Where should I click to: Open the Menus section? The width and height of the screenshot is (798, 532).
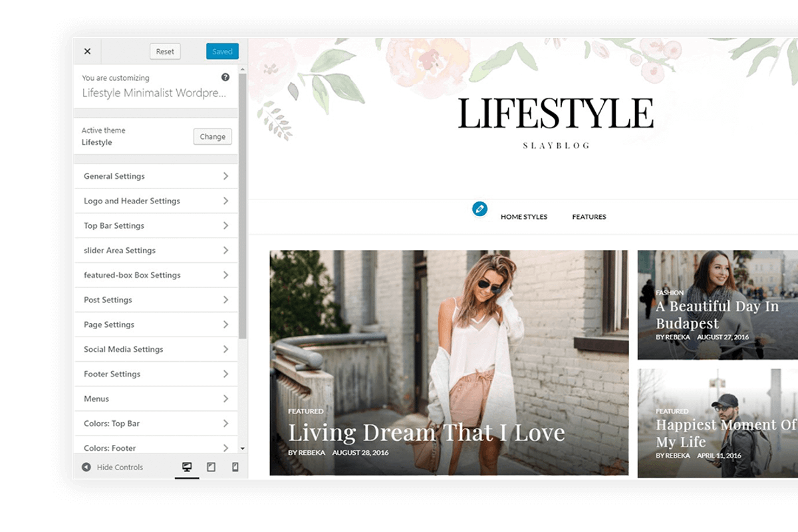[156, 398]
